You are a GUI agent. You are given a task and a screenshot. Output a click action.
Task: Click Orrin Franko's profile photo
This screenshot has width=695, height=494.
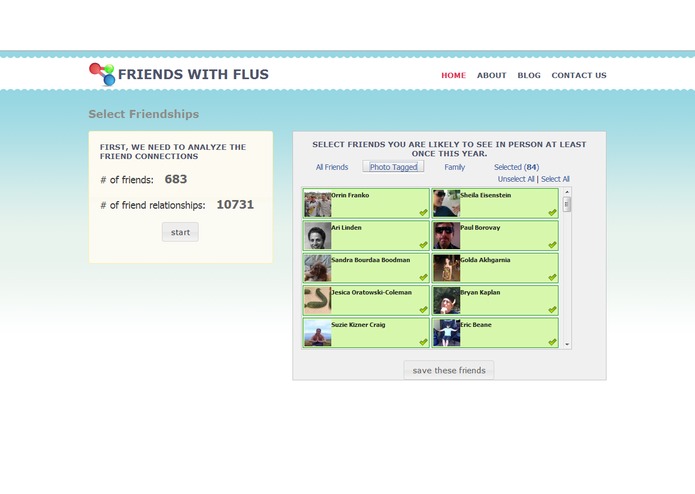click(x=318, y=203)
